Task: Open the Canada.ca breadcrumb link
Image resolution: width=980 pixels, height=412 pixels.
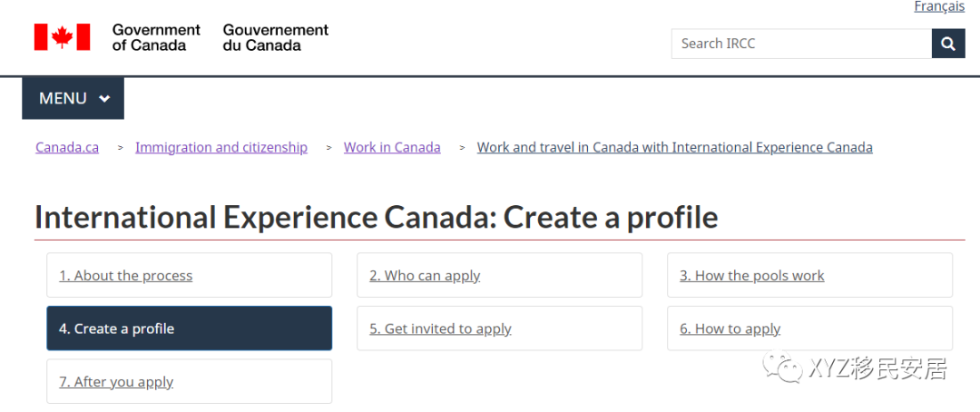Action: click(67, 147)
